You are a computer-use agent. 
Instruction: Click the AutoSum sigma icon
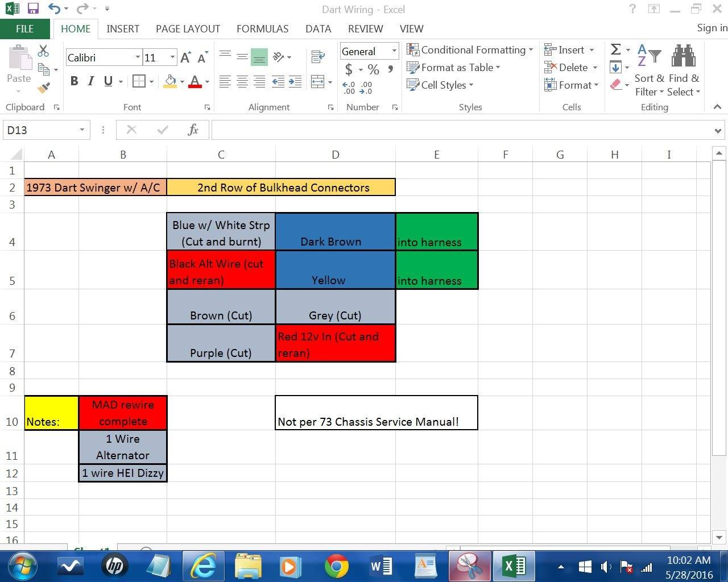point(615,50)
